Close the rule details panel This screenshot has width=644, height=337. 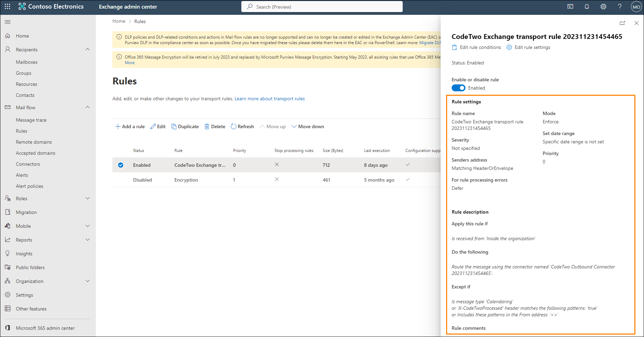[x=636, y=23]
